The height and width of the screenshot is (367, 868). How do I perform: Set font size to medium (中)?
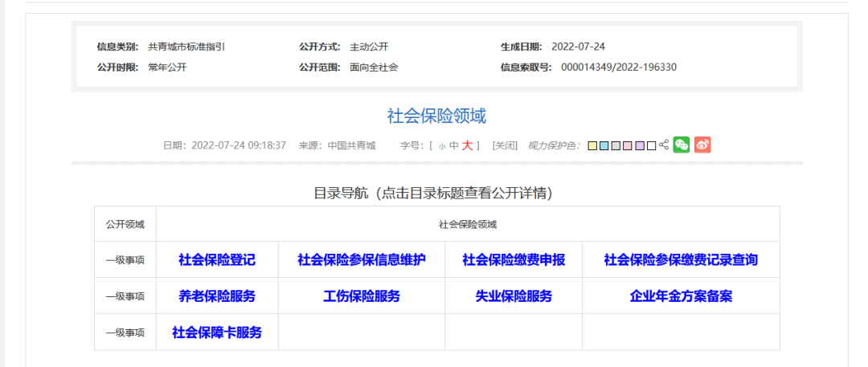(453, 146)
